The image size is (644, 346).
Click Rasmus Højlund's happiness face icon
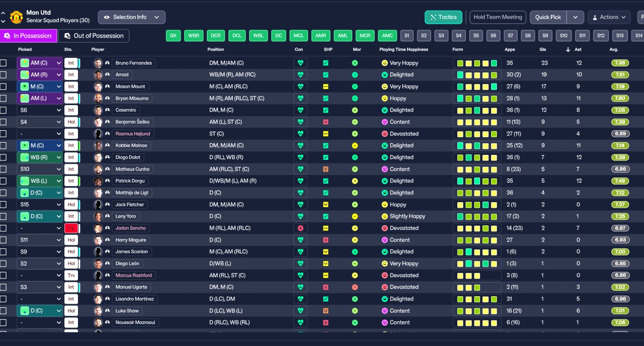(385, 134)
